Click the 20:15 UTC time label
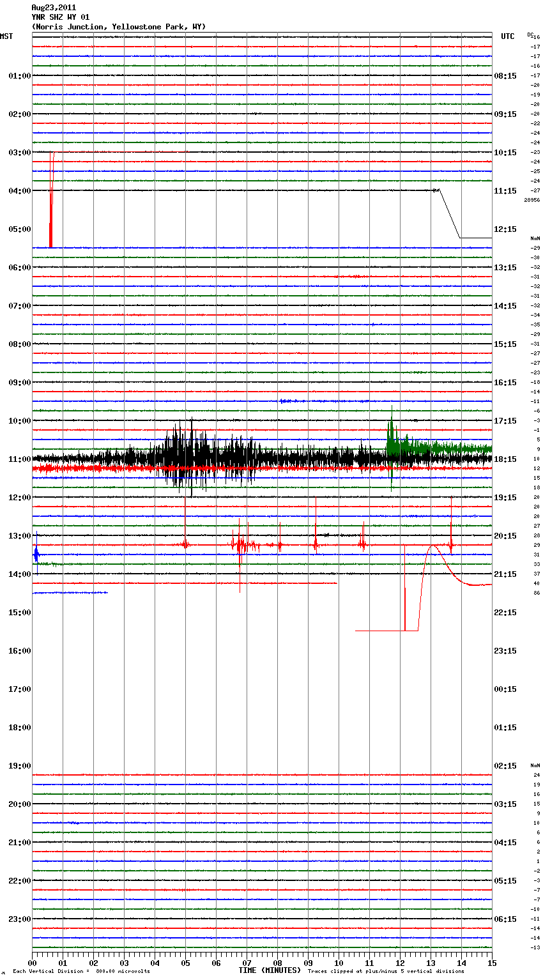The height and width of the screenshot is (980, 543). (x=505, y=536)
